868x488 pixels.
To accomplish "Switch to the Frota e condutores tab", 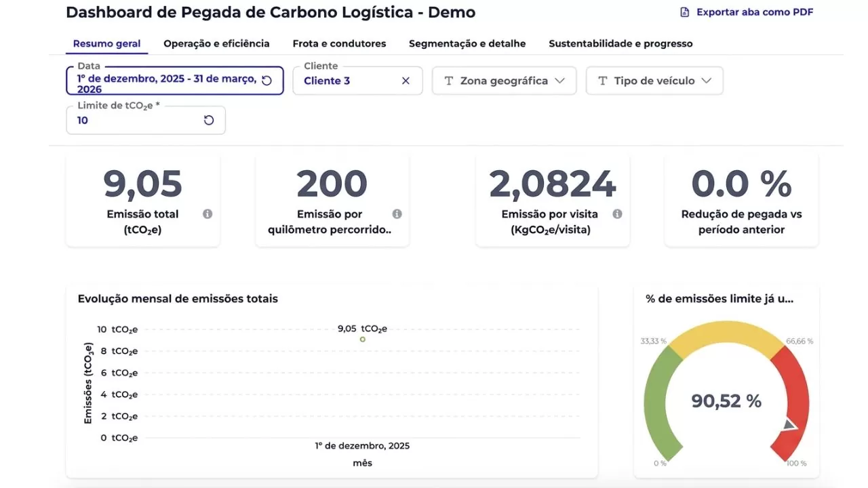I will tap(339, 43).
